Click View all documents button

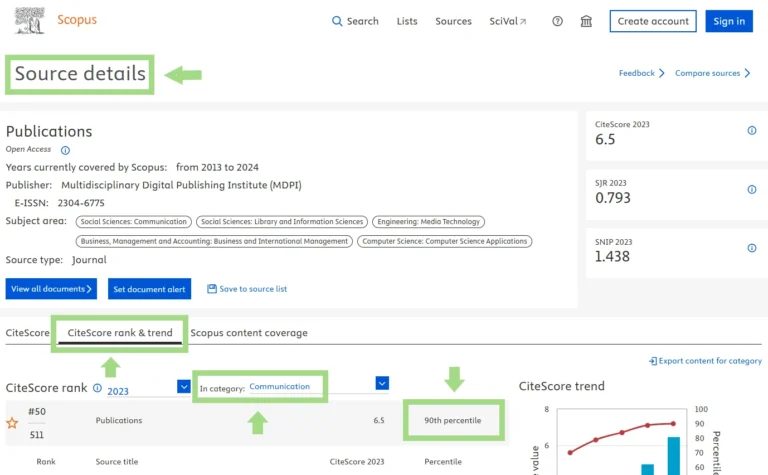51,289
